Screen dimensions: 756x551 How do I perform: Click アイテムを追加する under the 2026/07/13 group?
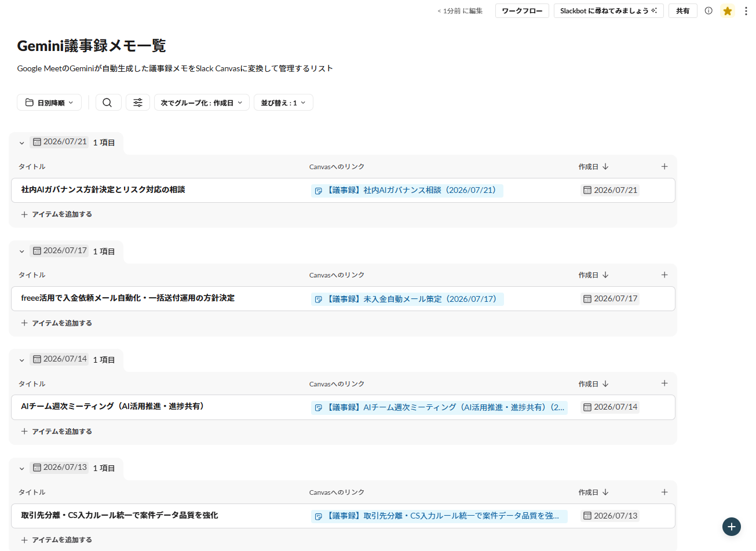coord(57,540)
